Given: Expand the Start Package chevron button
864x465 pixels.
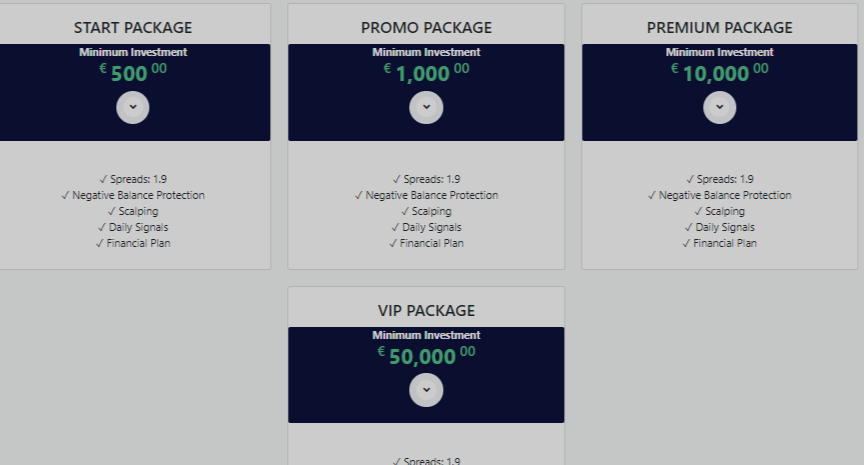Looking at the screenshot, I should click(x=133, y=107).
